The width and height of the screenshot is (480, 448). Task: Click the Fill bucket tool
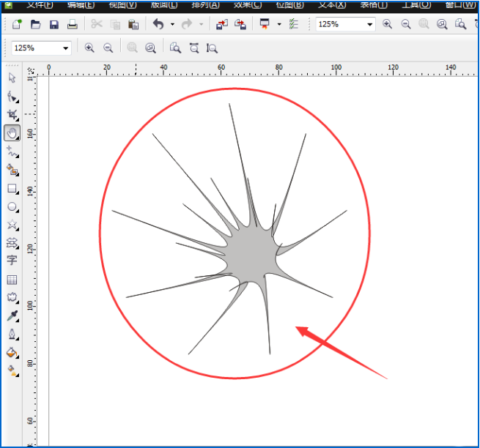pyautogui.click(x=12, y=352)
